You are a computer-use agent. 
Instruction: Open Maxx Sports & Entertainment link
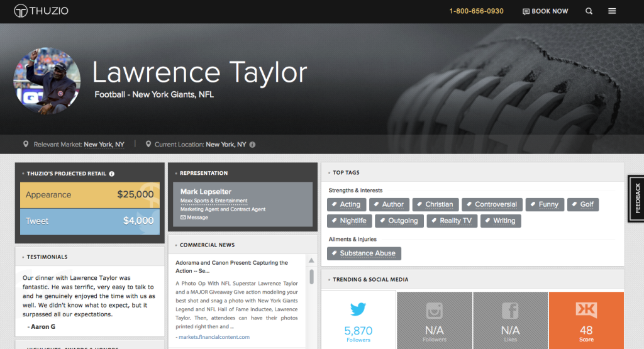coord(214,201)
